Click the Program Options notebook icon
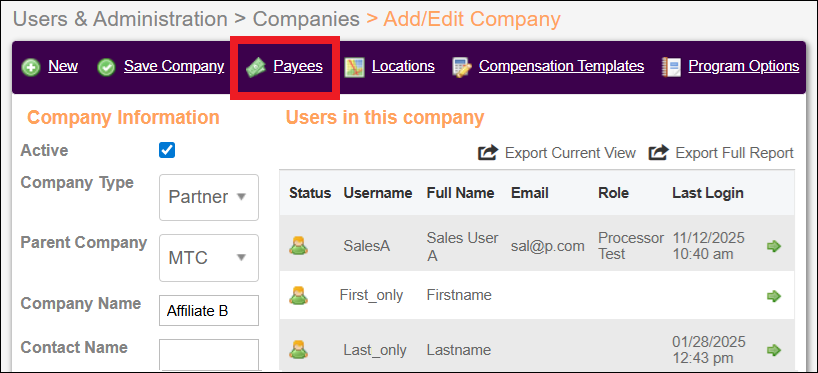This screenshot has height=373, width=818. click(x=671, y=67)
